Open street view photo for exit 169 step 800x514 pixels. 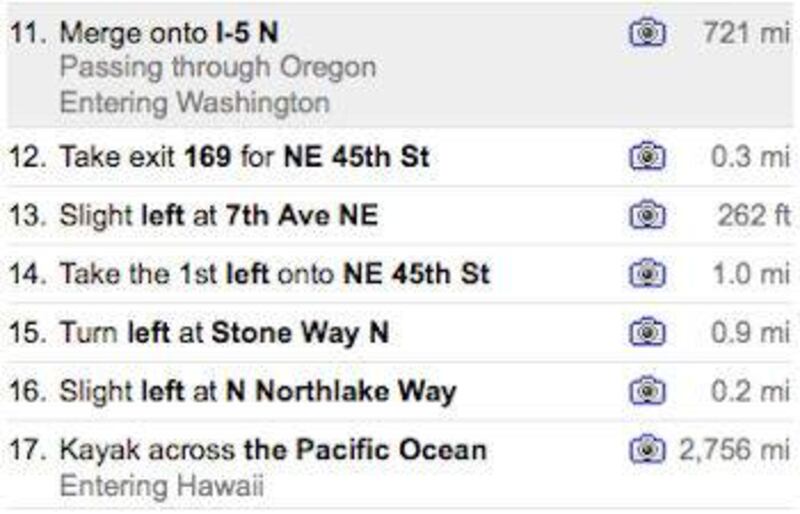coord(647,157)
